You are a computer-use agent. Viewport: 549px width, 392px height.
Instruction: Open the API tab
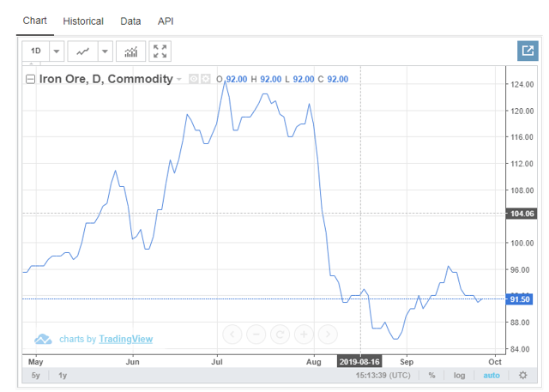[166, 21]
